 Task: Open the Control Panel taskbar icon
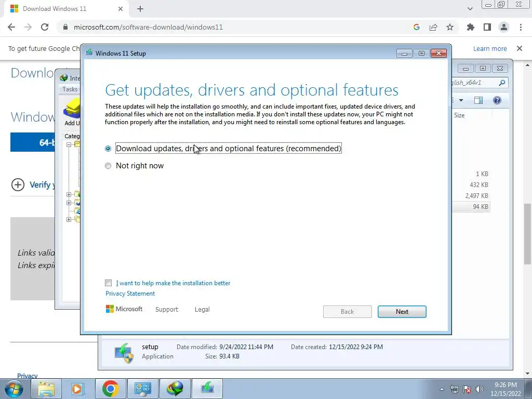click(142, 389)
